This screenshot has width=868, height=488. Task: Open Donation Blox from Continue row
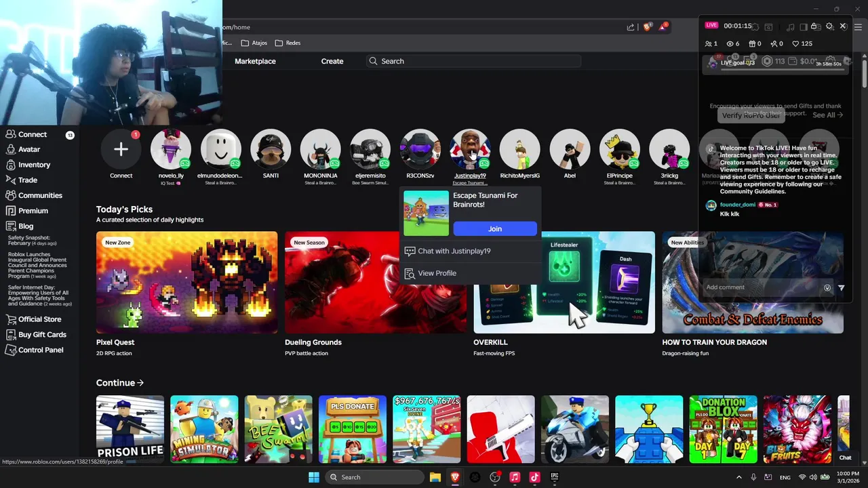pyautogui.click(x=723, y=429)
